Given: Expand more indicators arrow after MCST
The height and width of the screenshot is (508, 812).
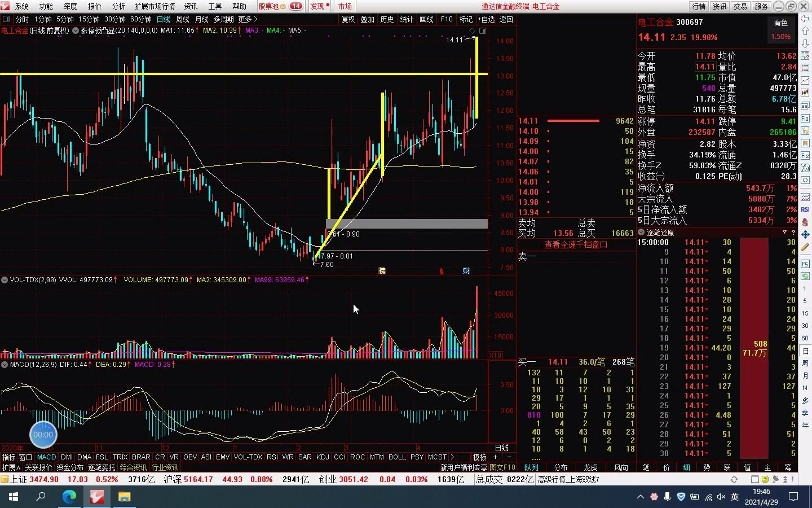Looking at the screenshot, I should [x=452, y=457].
